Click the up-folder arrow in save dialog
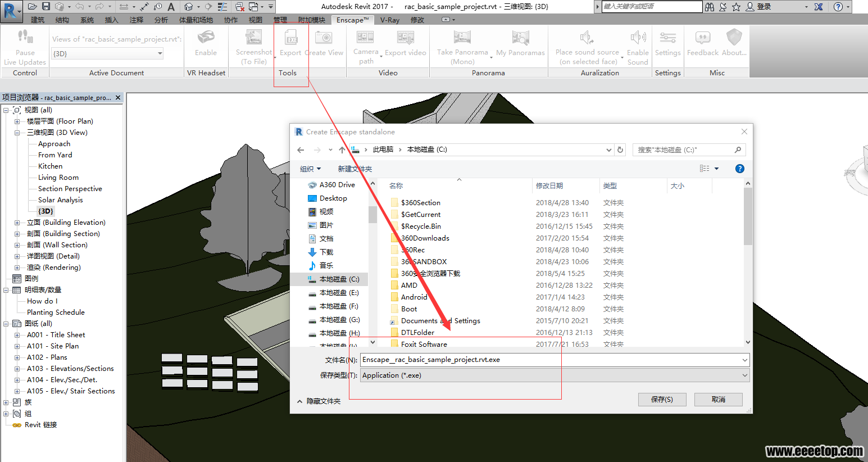The image size is (868, 462). 342,150
